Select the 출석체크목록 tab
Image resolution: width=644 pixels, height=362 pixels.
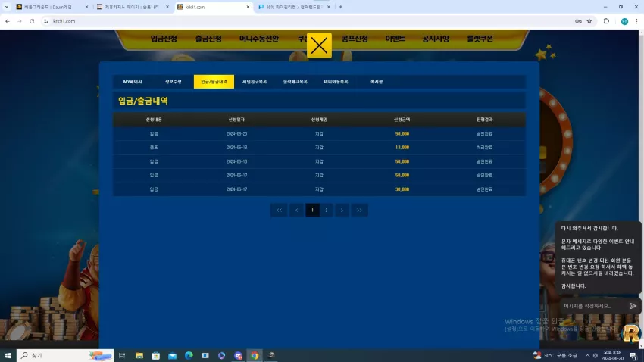[295, 82]
